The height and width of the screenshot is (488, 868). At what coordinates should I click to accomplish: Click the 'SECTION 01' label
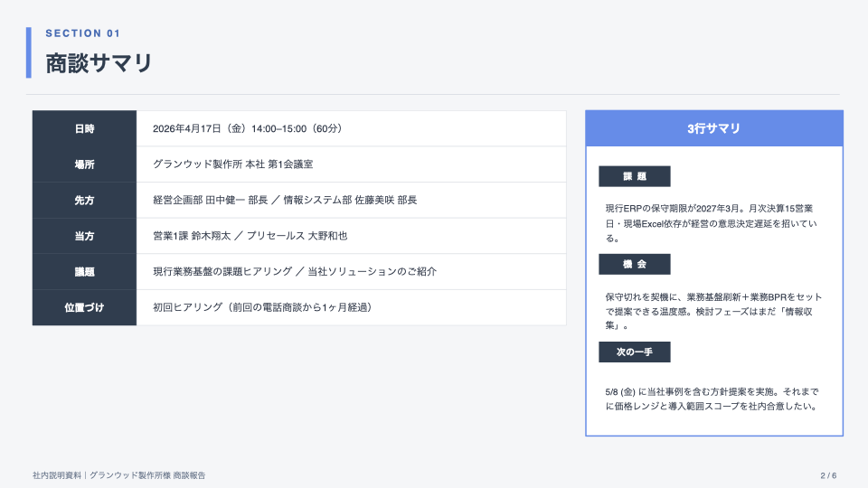coord(82,33)
